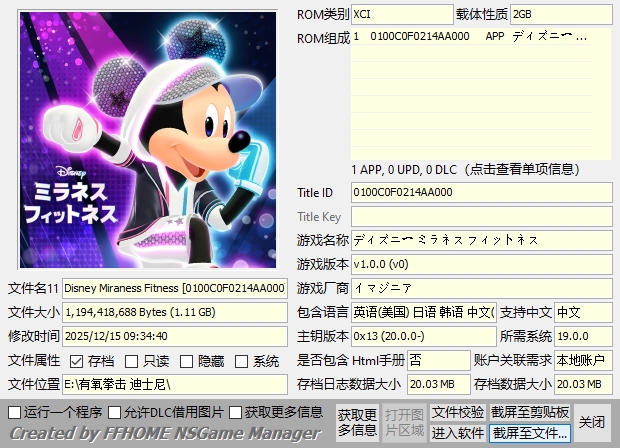Click the 存档日志数据大小 field
620x448 pixels.
coord(439,384)
